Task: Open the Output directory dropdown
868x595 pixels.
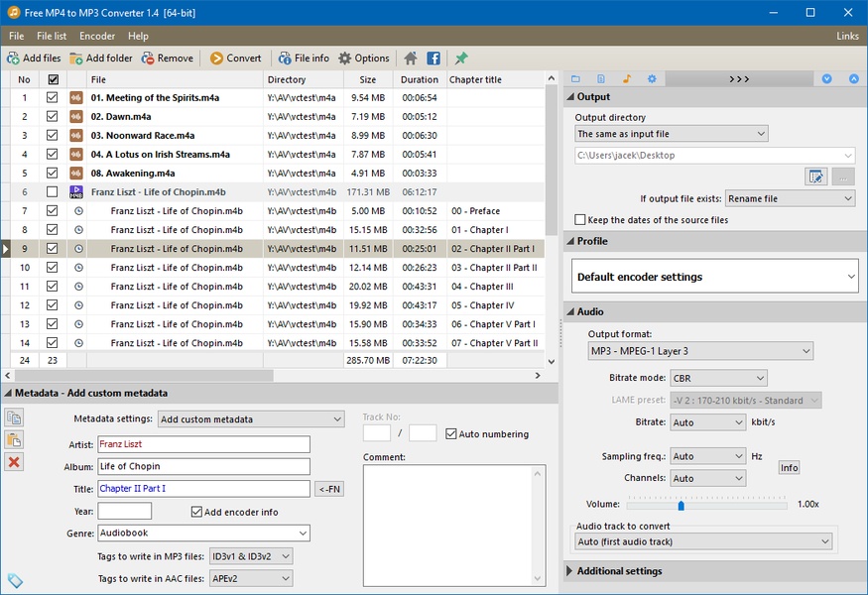Action: click(x=672, y=134)
